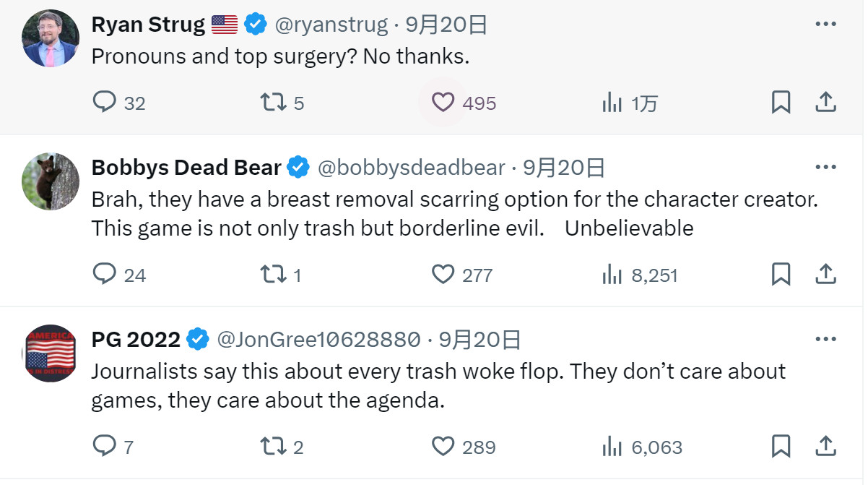Click PG 2022's flag avatar
This screenshot has height=485, width=868.
click(x=50, y=353)
